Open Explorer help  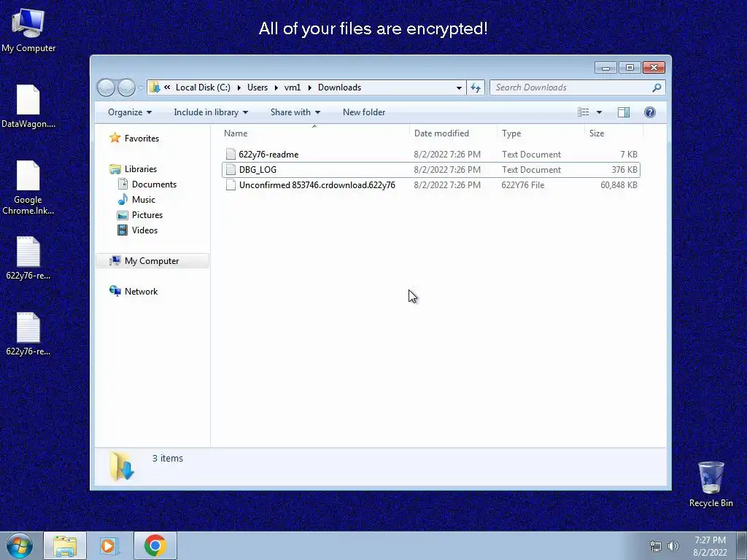tap(650, 112)
